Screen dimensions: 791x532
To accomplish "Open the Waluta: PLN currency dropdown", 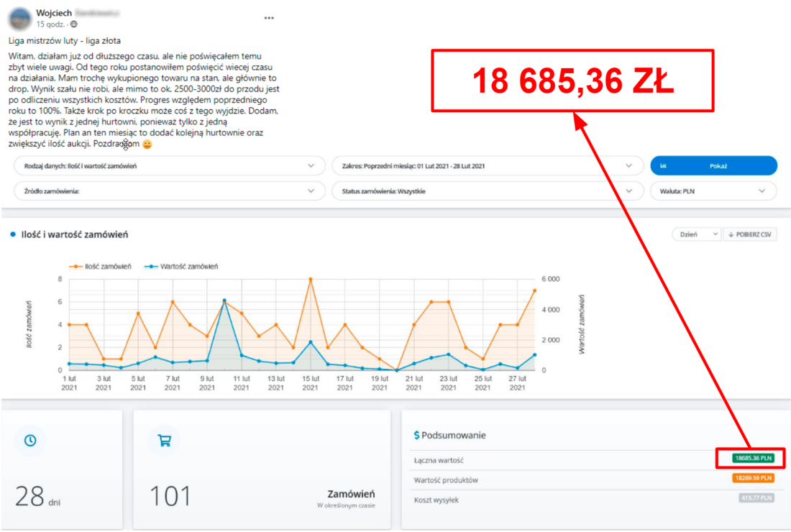I will tap(713, 191).
